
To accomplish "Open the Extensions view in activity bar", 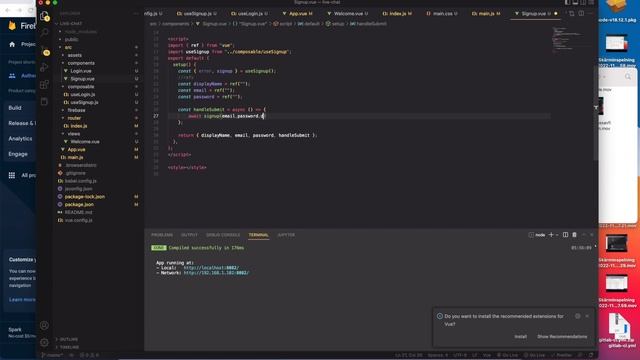I will 44,84.
